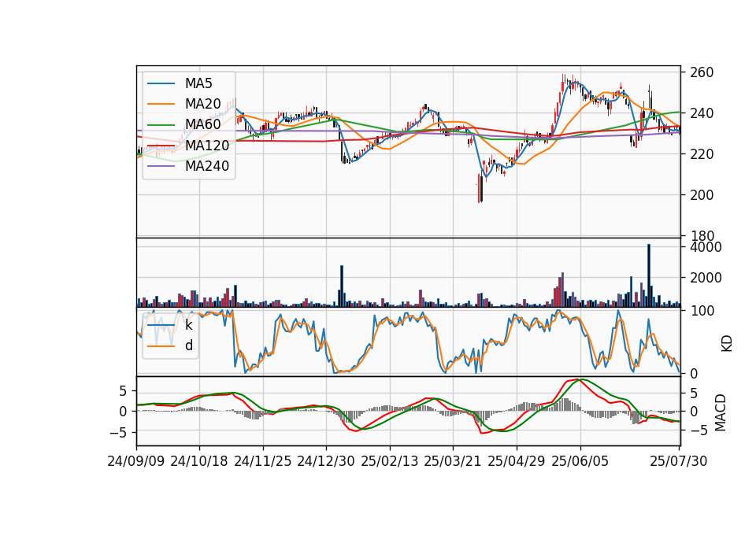
Task: Click the 200 price axis label
Action: 702,195
